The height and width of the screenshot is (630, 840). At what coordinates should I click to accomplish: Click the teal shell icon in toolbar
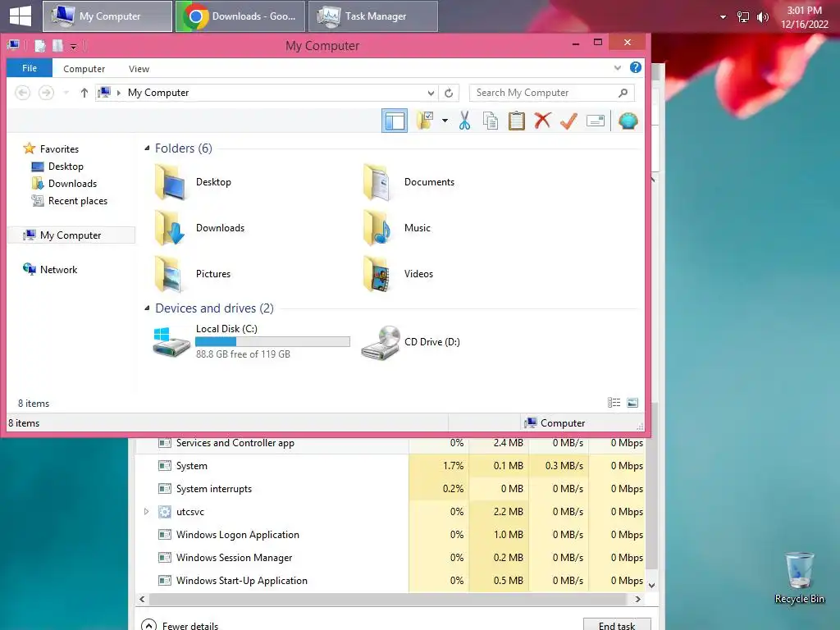[628, 121]
